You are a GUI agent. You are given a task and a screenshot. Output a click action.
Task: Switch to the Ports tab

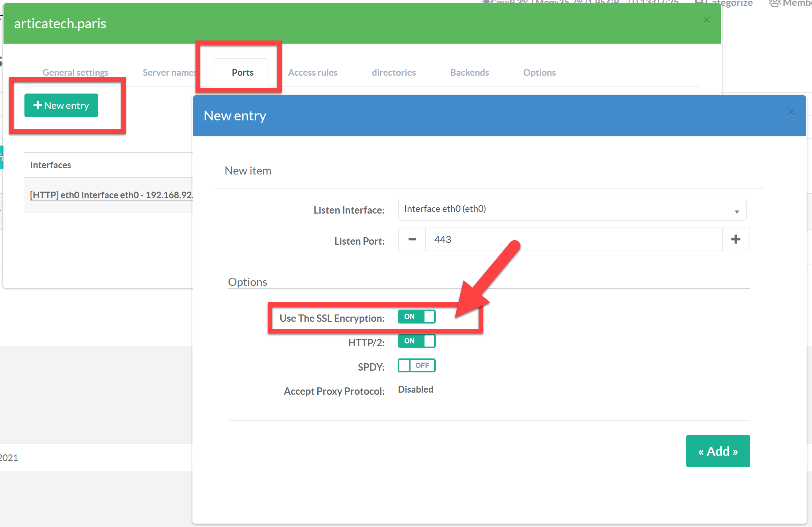(242, 73)
